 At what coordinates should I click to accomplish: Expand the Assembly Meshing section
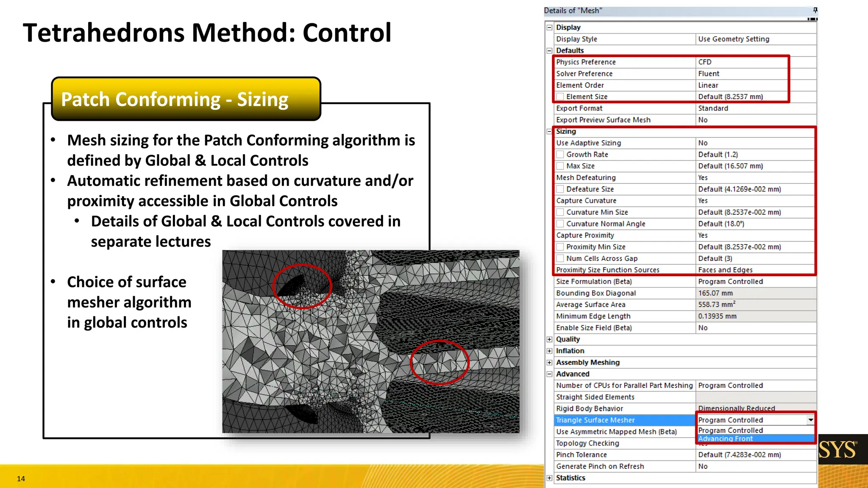tap(549, 363)
